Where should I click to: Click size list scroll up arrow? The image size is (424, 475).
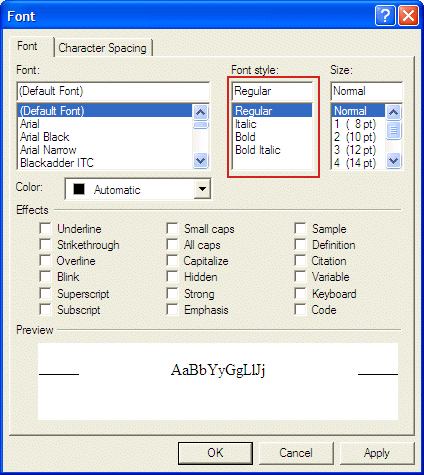(x=394, y=113)
